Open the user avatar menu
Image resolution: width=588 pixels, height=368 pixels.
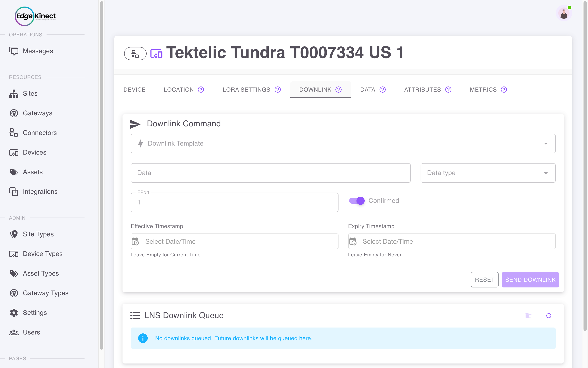[x=564, y=13]
